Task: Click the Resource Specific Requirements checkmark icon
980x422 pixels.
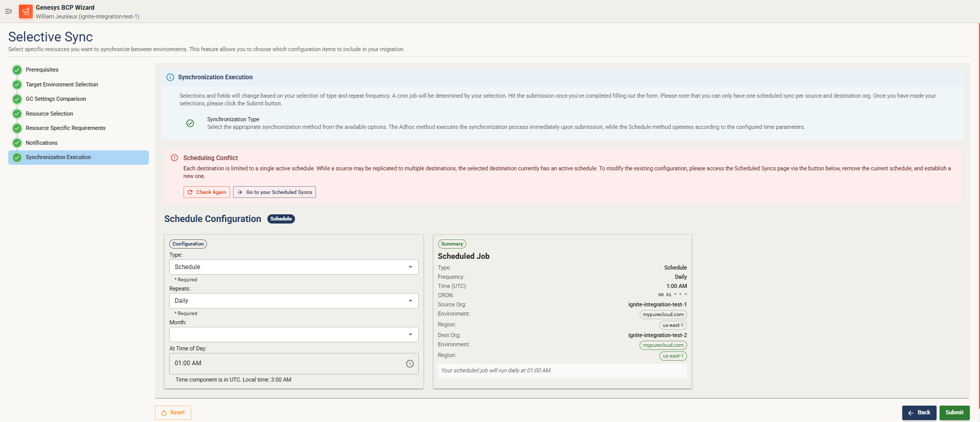Action: coord(17,128)
